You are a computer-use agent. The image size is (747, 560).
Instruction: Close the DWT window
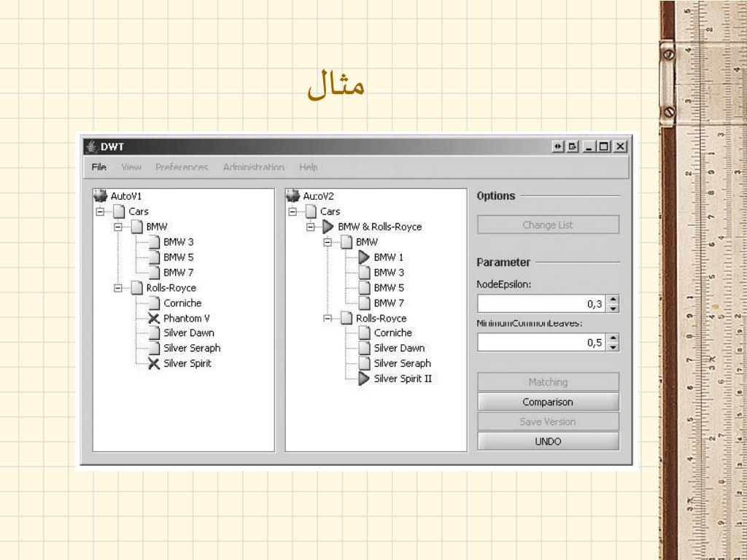[x=620, y=147]
